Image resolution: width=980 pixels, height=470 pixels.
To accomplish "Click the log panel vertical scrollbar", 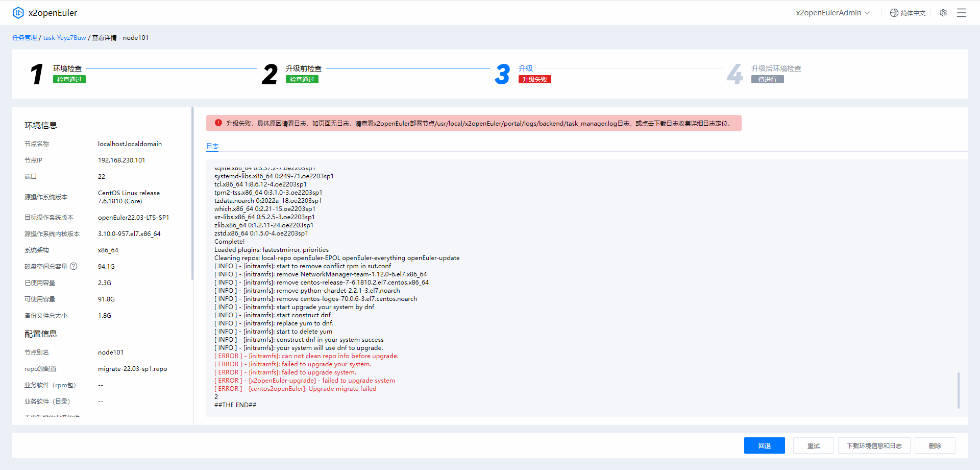I will tap(958, 390).
